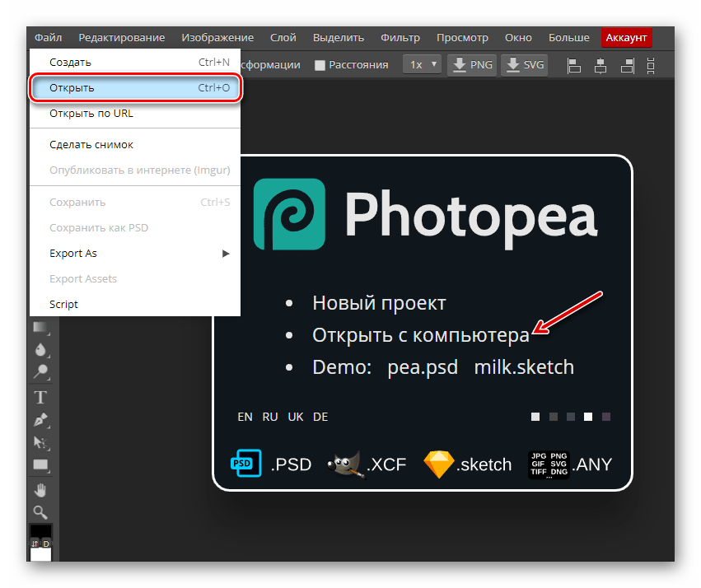Switch language to RU on splash

270,417
